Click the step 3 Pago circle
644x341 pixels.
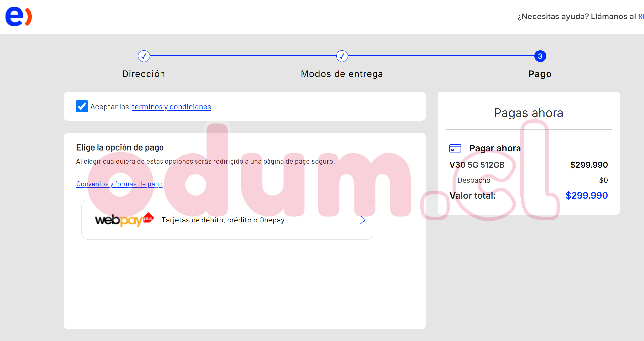540,56
